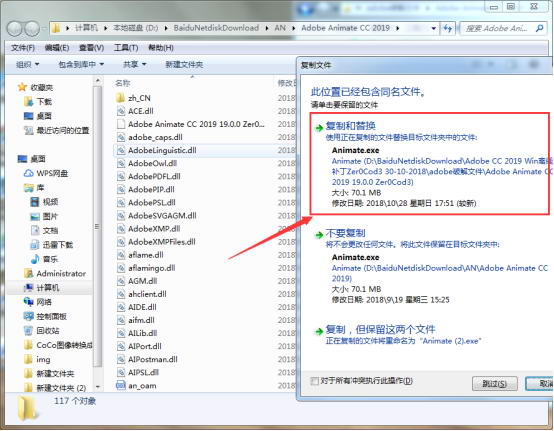
Task: Open the 工具(T) menu
Action: click(x=126, y=48)
